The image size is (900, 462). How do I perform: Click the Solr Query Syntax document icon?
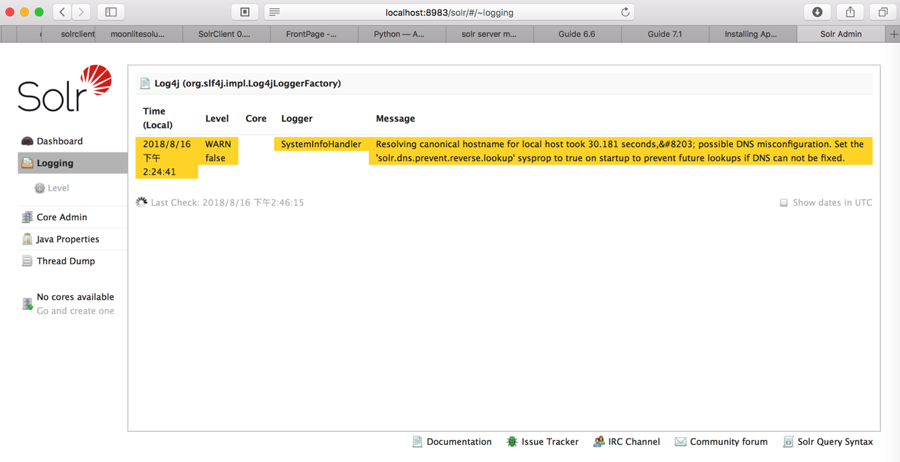[788, 442]
